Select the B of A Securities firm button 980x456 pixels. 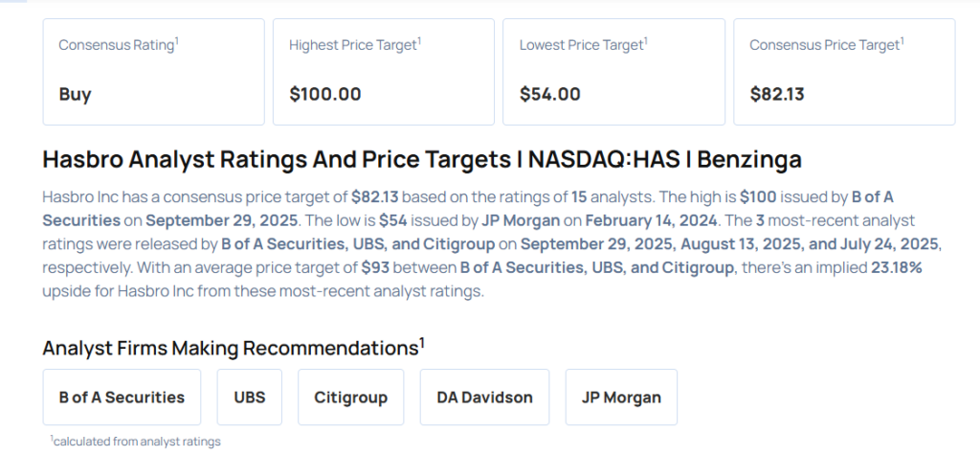coord(122,397)
